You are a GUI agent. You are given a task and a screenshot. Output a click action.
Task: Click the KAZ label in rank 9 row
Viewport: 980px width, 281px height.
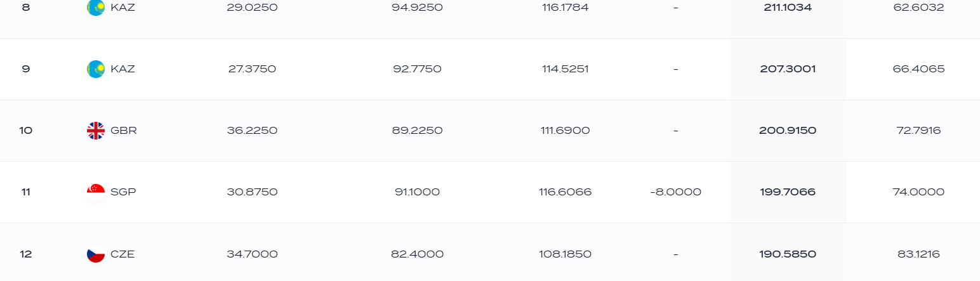(122, 69)
